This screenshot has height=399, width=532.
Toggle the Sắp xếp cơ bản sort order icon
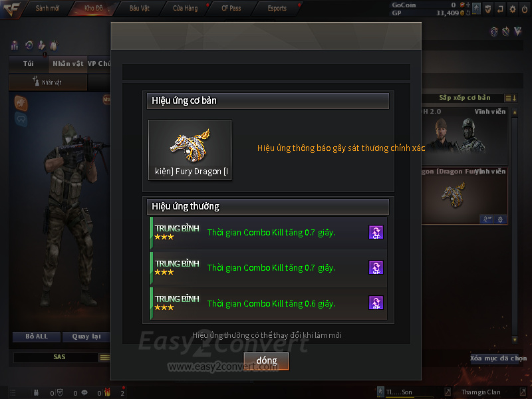[x=511, y=98]
